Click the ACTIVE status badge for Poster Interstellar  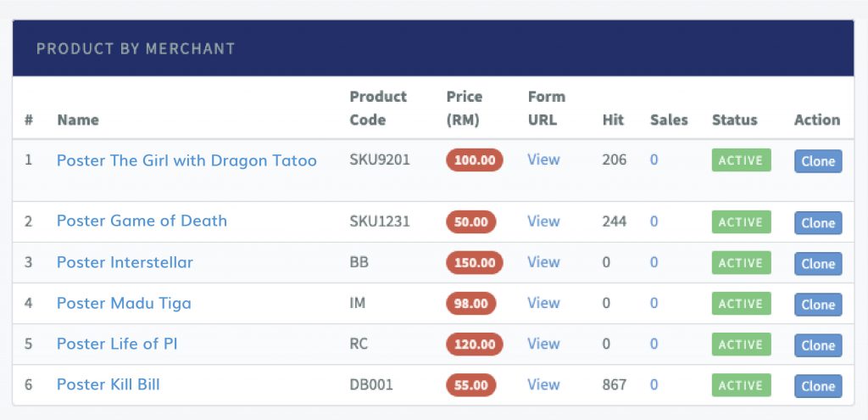click(x=741, y=263)
